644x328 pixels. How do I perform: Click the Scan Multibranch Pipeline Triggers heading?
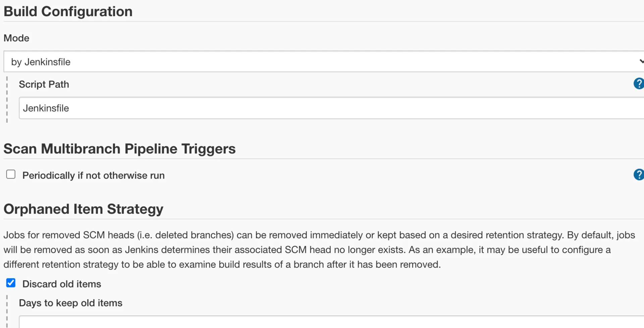click(119, 149)
